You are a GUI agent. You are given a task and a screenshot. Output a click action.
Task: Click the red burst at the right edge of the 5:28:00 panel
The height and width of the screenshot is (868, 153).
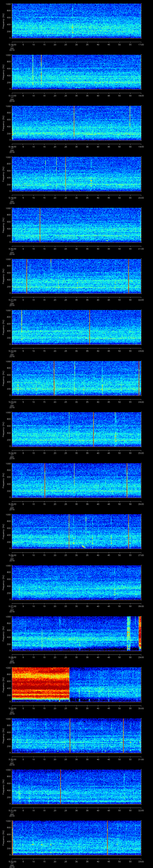click(x=140, y=633)
